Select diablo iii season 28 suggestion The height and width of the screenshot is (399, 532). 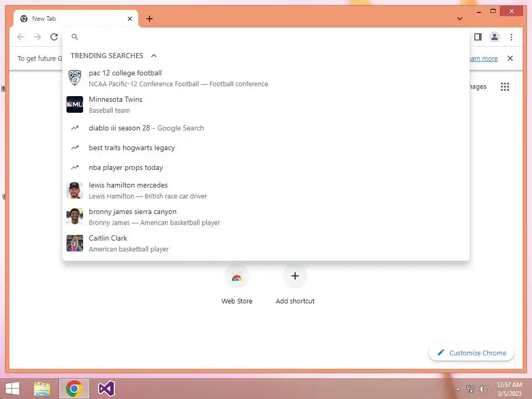click(x=266, y=128)
